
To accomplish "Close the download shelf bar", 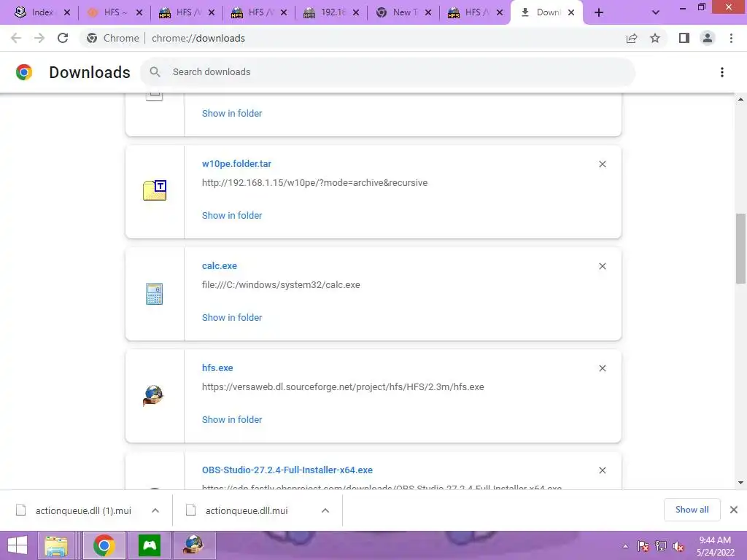I will pyautogui.click(x=734, y=510).
